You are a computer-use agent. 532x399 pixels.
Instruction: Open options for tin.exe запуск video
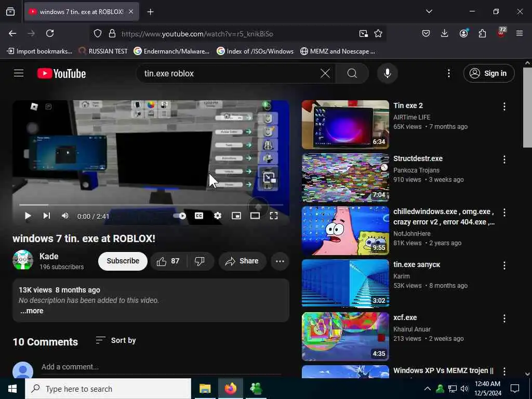coord(504,265)
